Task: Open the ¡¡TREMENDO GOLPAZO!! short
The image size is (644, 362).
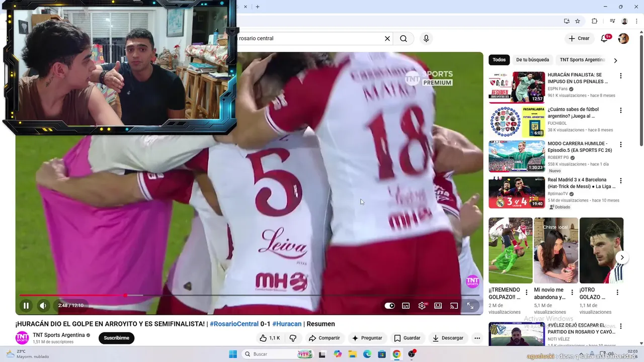Action: (510, 250)
